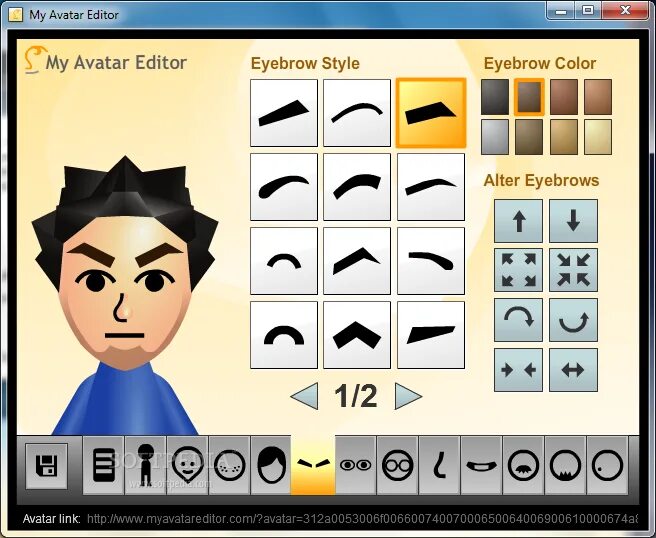Choose the golden tan eyebrow color
Viewport: 656px width, 538px height.
tap(564, 137)
